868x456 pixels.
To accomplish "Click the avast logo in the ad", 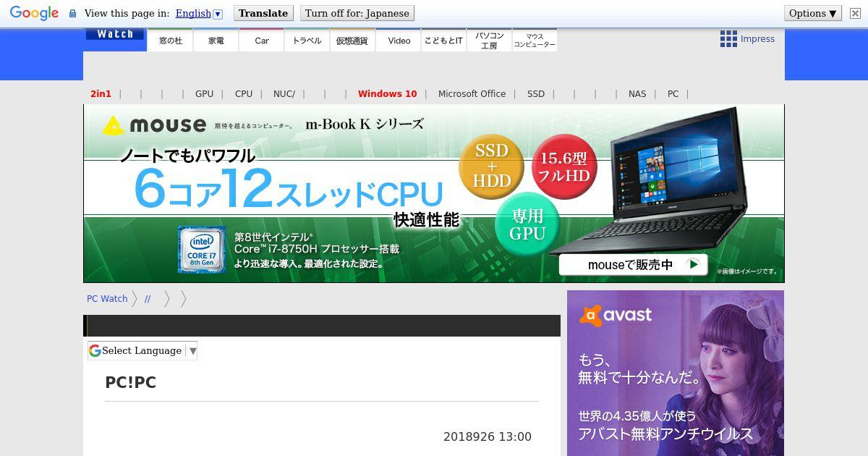I will click(x=616, y=316).
